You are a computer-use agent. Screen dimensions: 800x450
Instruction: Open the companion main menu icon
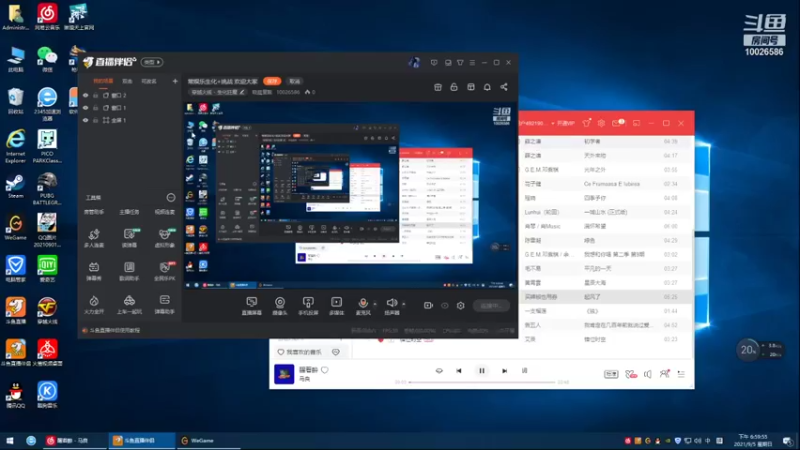(x=472, y=62)
